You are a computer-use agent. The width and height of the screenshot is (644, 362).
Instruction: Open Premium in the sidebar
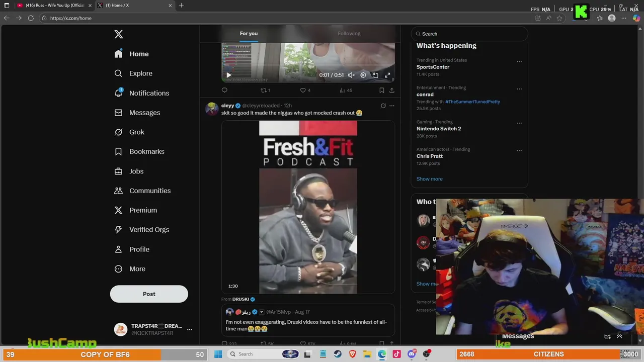coord(136,210)
